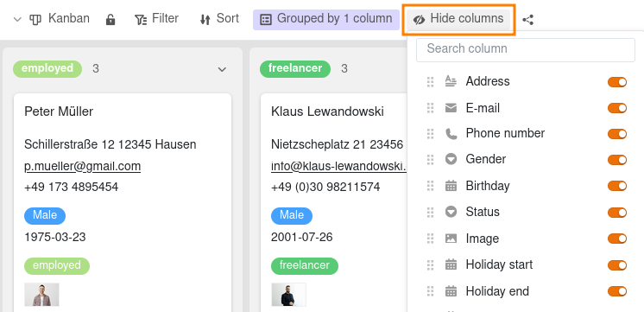Open Peter Müller's photo thumbnail
644x312 pixels.
(x=41, y=295)
